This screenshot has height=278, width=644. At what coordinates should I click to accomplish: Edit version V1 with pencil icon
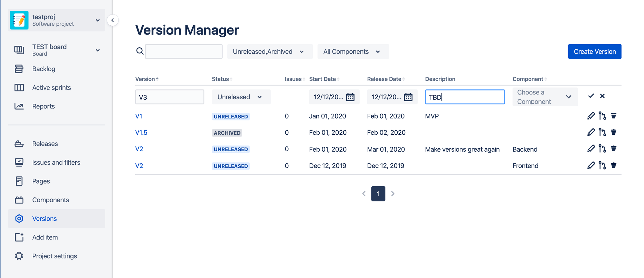pos(591,116)
